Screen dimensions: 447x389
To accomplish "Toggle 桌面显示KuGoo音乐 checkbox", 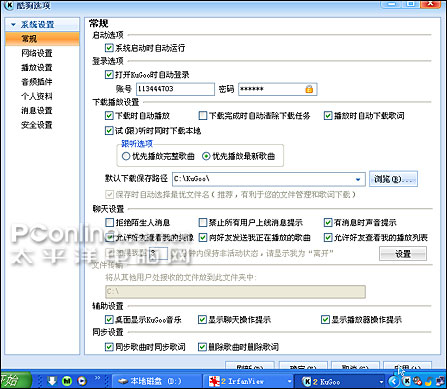I will coord(109,320).
